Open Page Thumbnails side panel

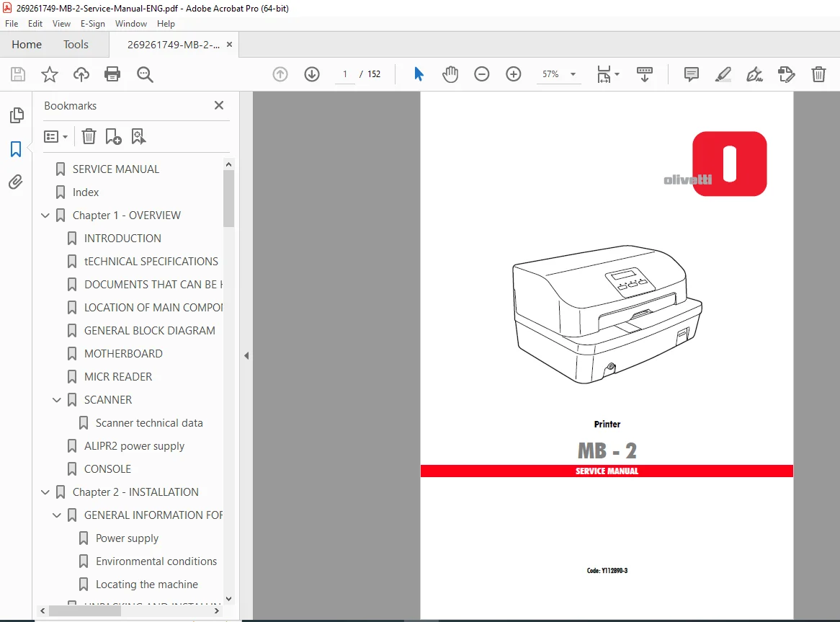coord(17,115)
